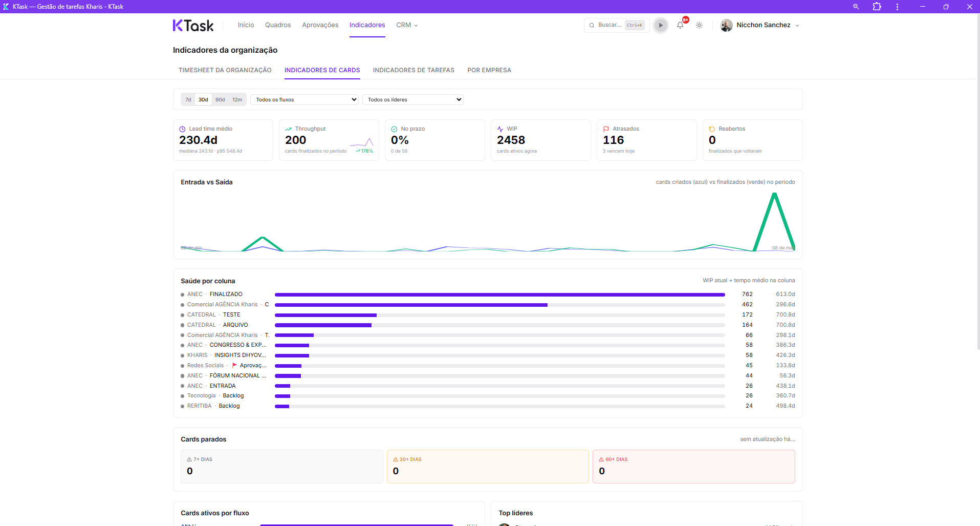Viewport: 980px width, 526px height.
Task: Click the Atrasados value 116
Action: tap(613, 140)
